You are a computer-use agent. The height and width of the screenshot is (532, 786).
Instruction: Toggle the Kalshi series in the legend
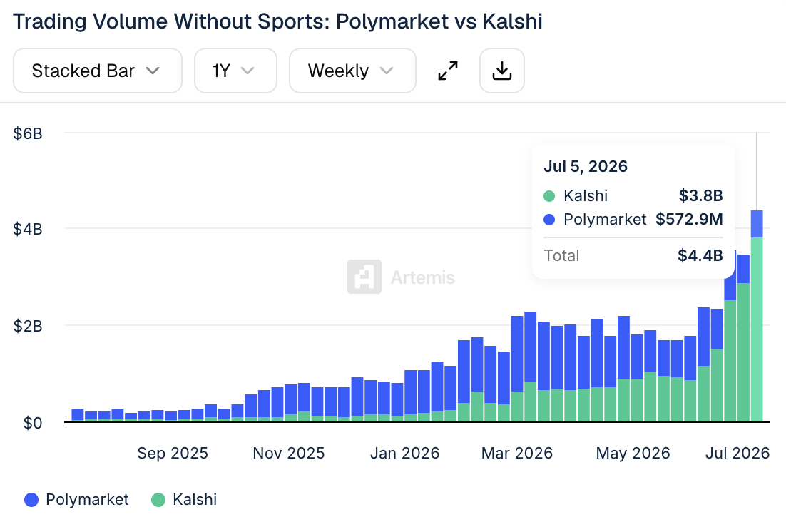pos(184,499)
